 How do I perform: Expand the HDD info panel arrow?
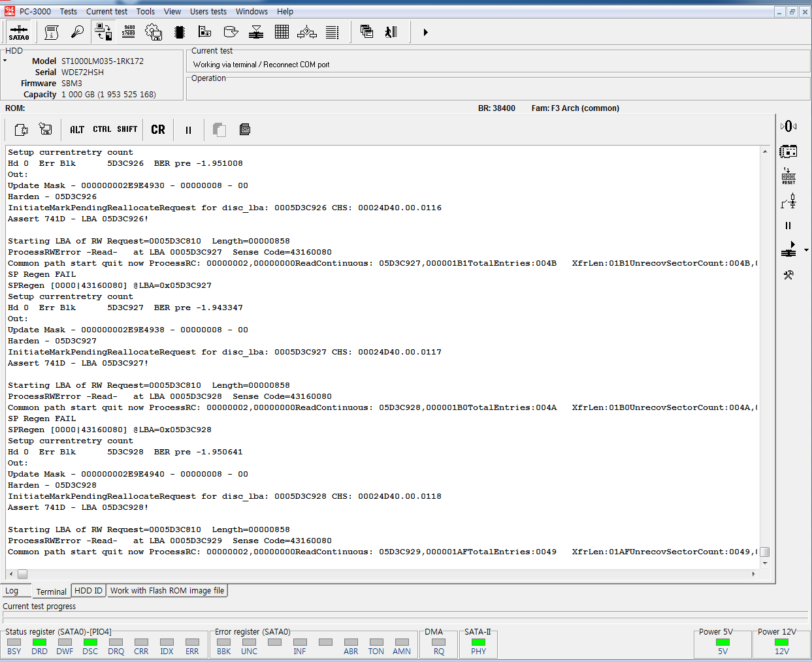pos(5,61)
